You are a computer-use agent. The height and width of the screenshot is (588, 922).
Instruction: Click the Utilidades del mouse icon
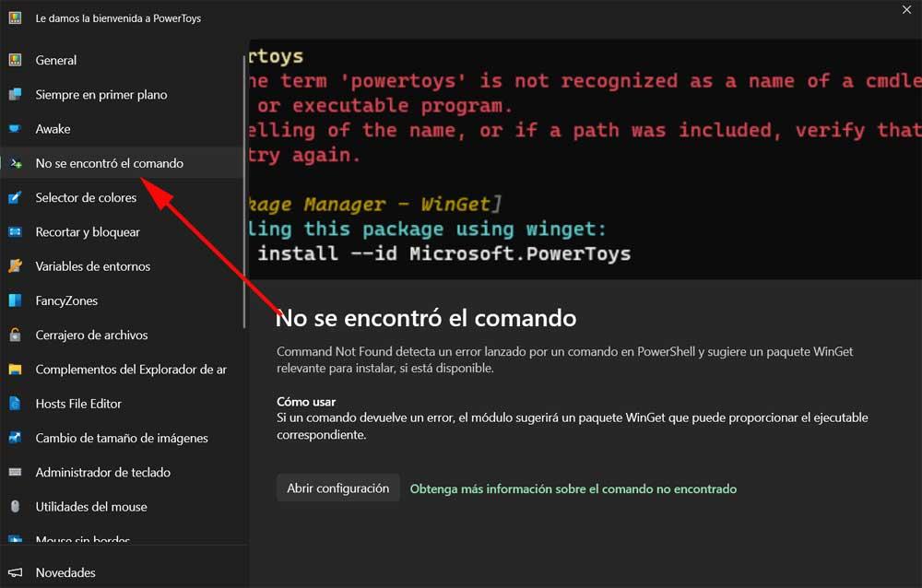16,506
